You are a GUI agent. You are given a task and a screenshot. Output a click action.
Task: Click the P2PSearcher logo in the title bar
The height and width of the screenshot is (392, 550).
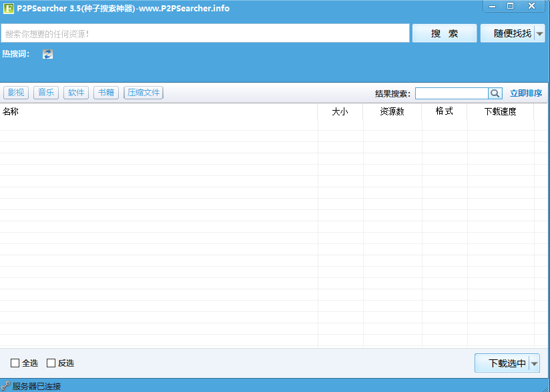coord(9,8)
